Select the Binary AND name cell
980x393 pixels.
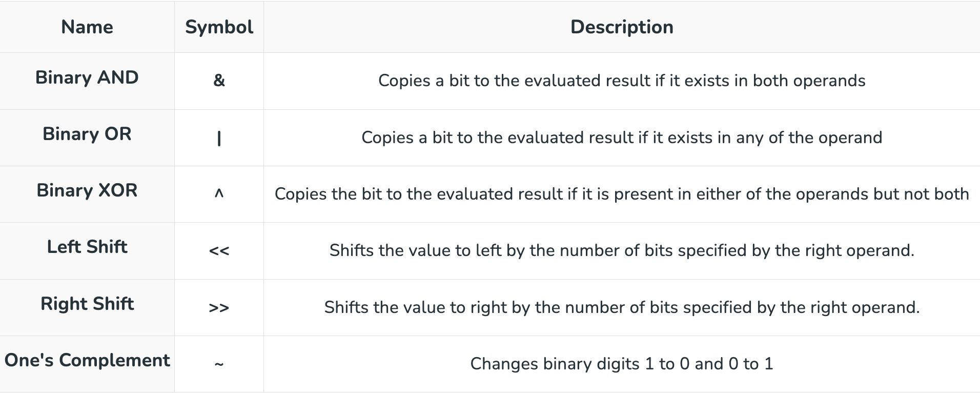pyautogui.click(x=87, y=77)
